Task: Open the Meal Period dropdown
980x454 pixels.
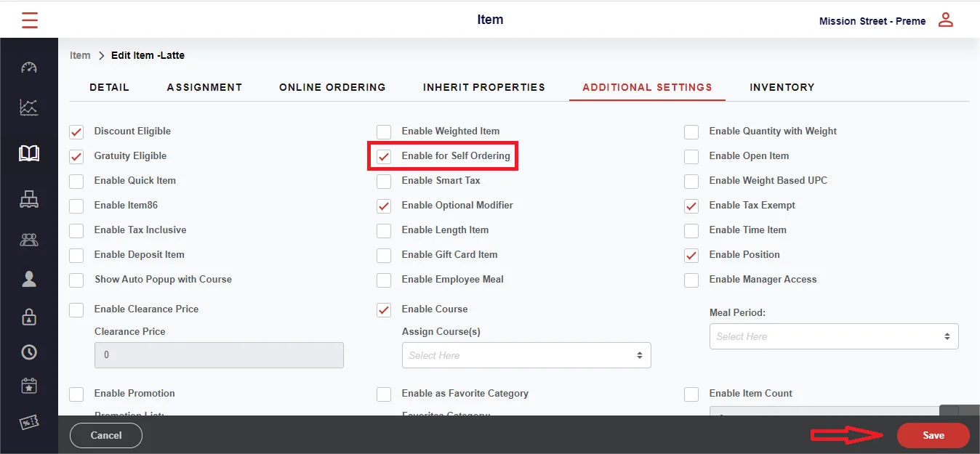Action: pyautogui.click(x=834, y=336)
